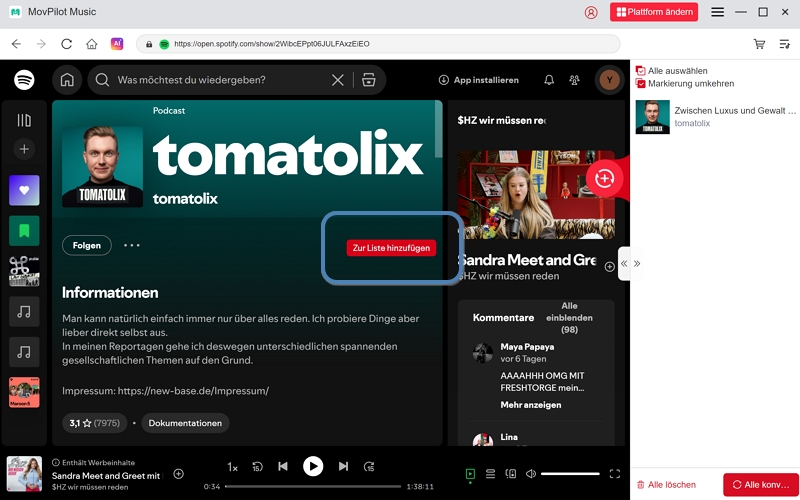This screenshot has width=800, height=500.
Task: Click App installieren link
Action: 479,80
